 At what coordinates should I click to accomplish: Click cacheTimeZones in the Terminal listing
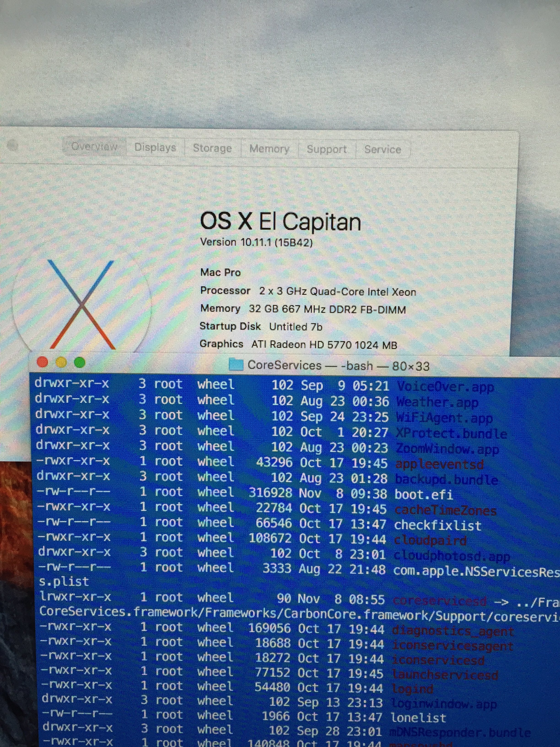pyautogui.click(x=445, y=510)
